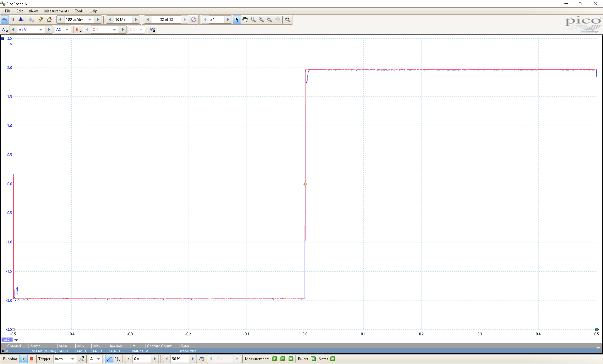Increase trigger threshold voltage

pos(155,359)
